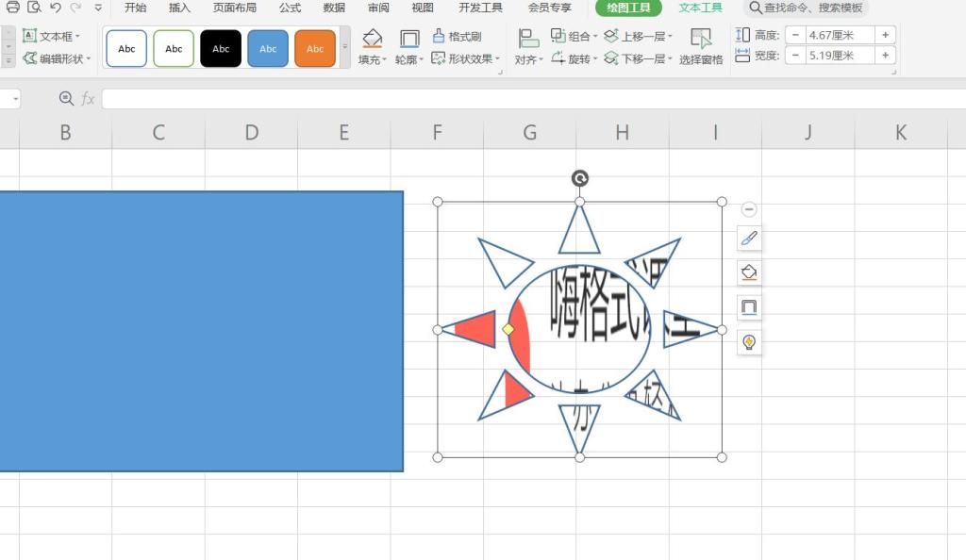Image resolution: width=966 pixels, height=560 pixels.
Task: Expand the shape effects (形状效果) dropdown
Action: coord(465,58)
